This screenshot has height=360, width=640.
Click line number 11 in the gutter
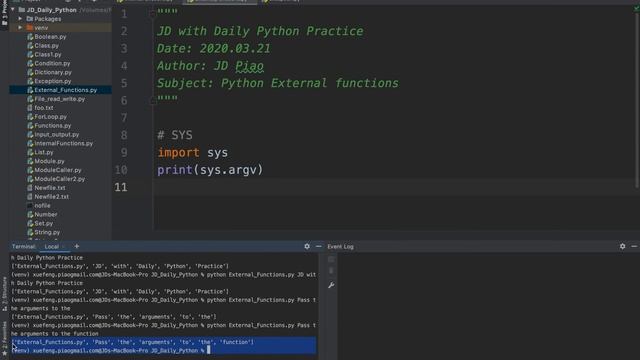coord(121,187)
